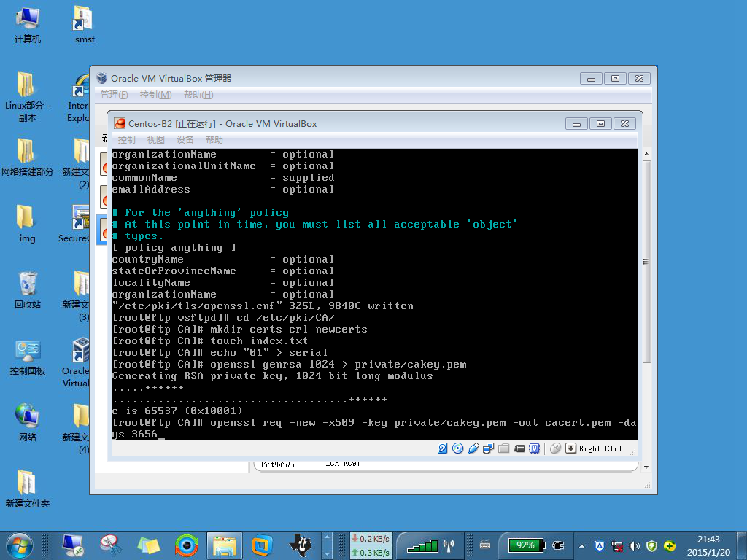
Task: Click the host key arrow icon beside Right Ctrl
Action: tap(570, 448)
